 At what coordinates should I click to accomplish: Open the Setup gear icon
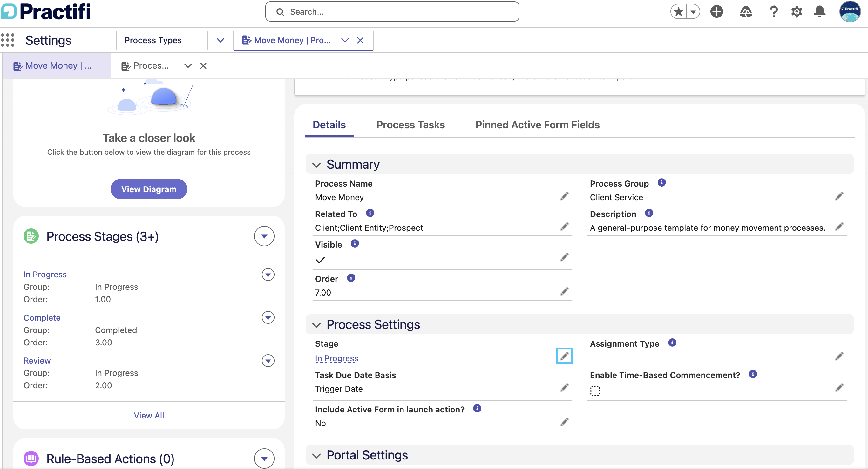point(797,12)
